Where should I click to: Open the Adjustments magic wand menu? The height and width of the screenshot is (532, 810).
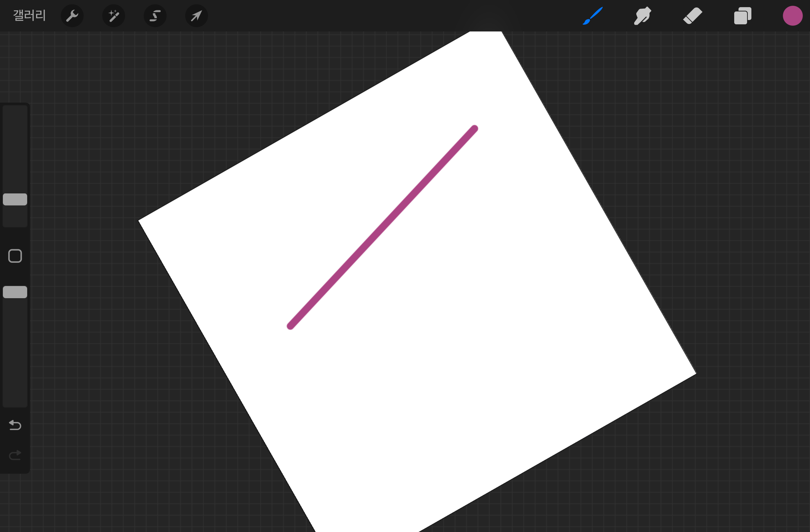[x=114, y=16]
